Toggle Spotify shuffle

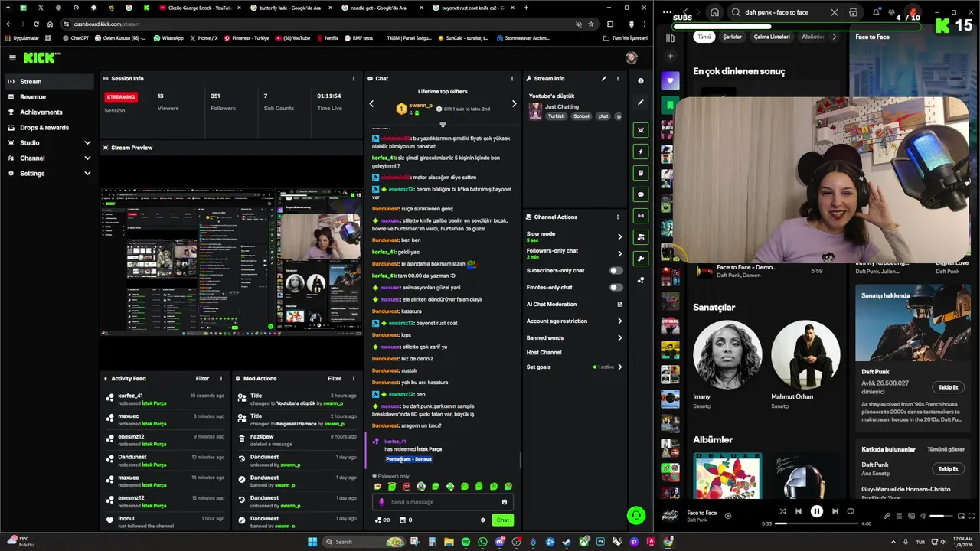pyautogui.click(x=782, y=511)
